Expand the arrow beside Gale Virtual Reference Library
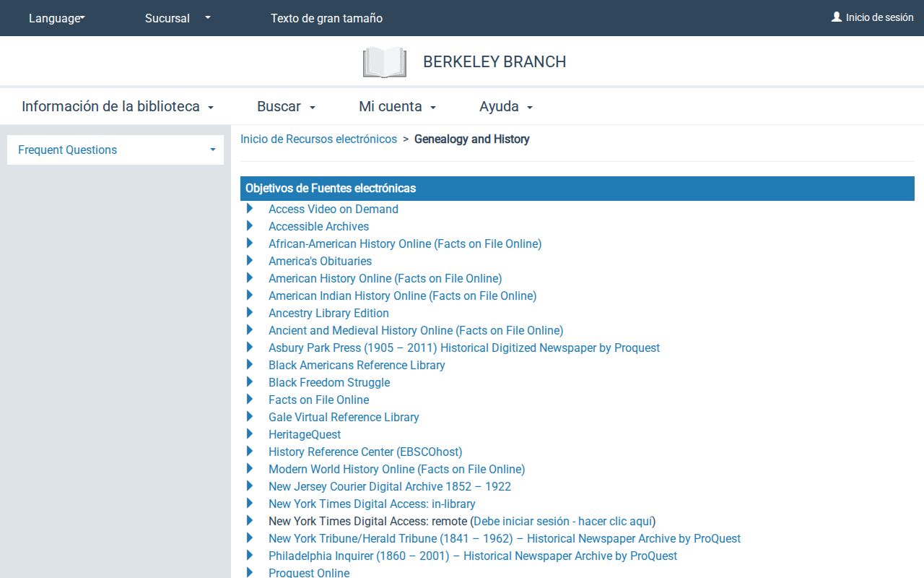The image size is (924, 578). coord(250,416)
